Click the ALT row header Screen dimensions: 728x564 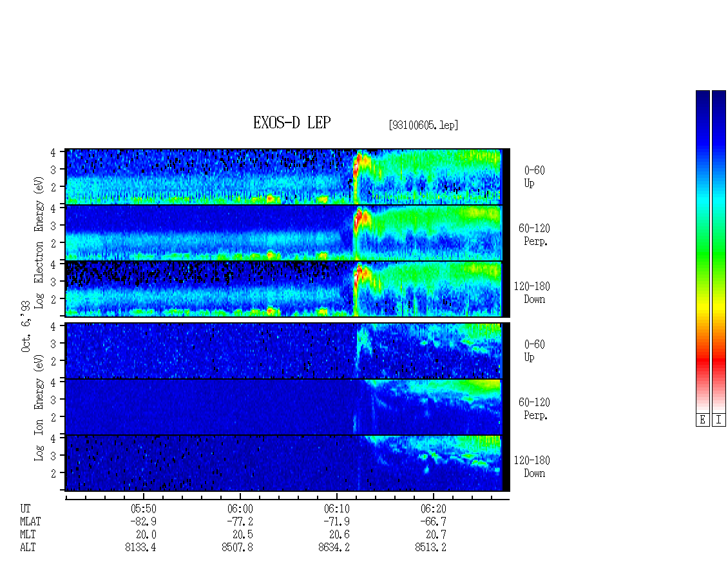[x=28, y=547]
